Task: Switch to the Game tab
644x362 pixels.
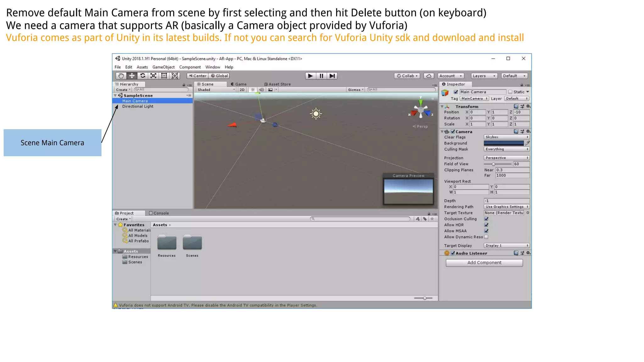Action: (x=239, y=84)
